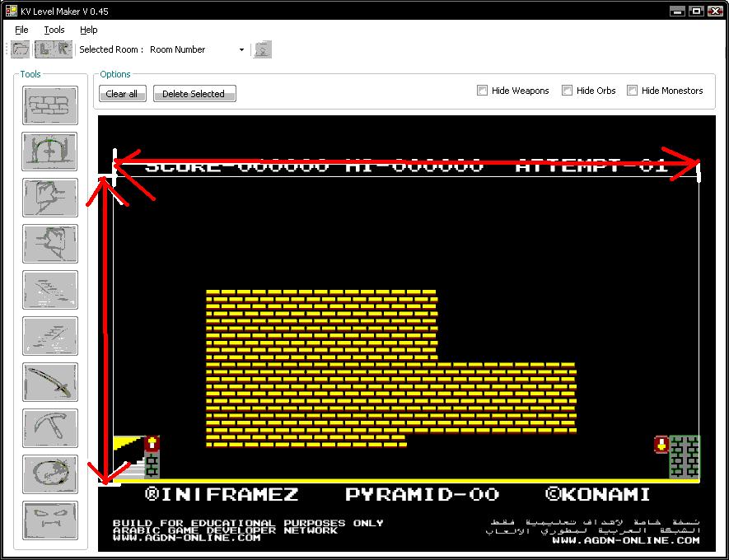Click the toolbar icon right of Room dropdown
Screen dimensions: 729x560
pyautogui.click(x=263, y=49)
